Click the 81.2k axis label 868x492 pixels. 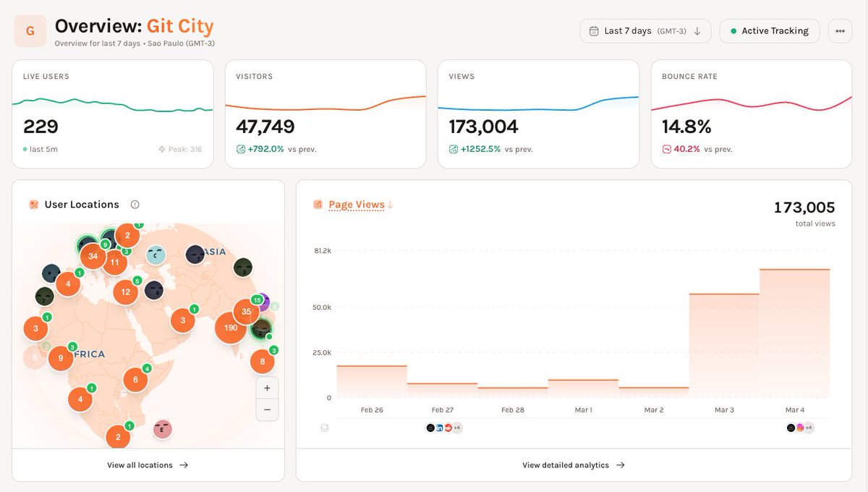pyautogui.click(x=323, y=250)
